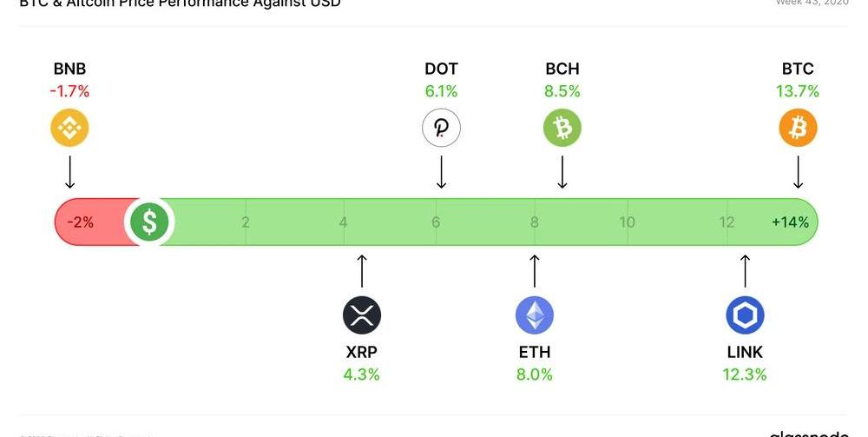Click the +14% end of green bar
868x437 pixels.
pos(790,222)
